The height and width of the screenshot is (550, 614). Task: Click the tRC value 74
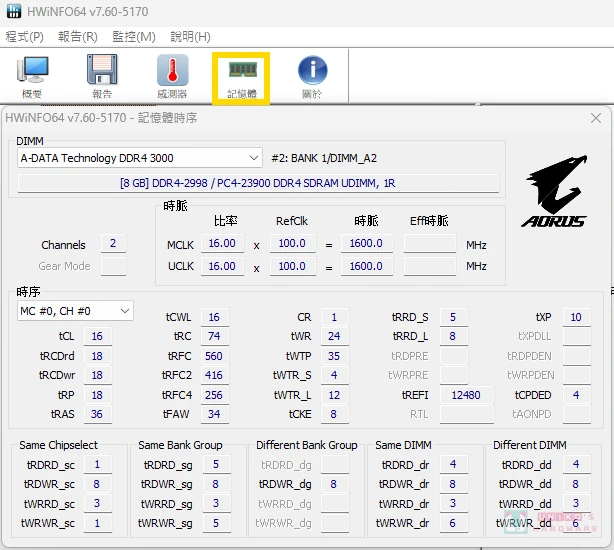215,336
